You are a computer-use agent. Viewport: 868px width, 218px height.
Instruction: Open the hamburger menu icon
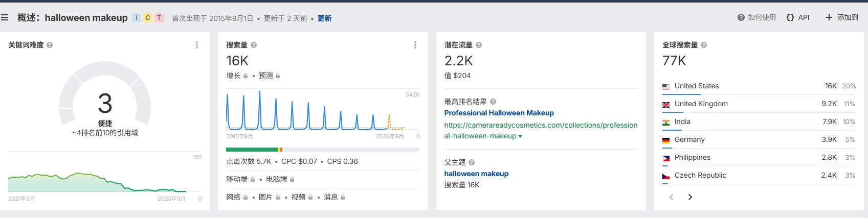(x=5, y=18)
